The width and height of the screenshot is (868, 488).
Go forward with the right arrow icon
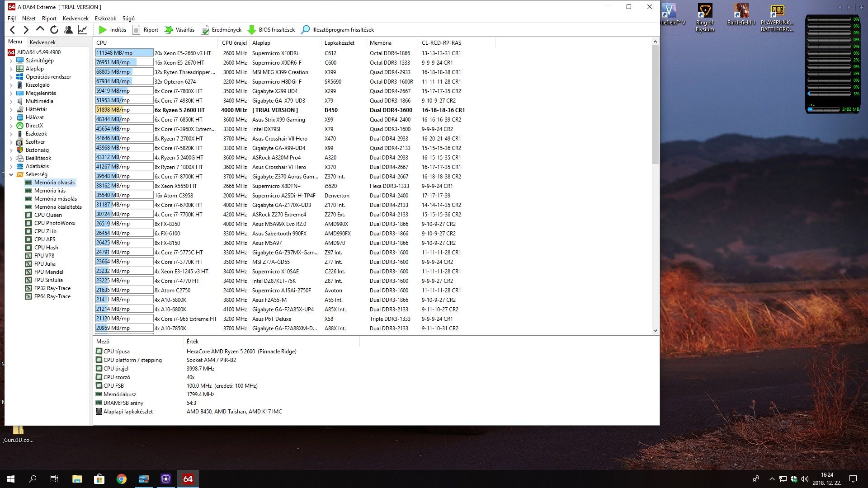coord(26,30)
